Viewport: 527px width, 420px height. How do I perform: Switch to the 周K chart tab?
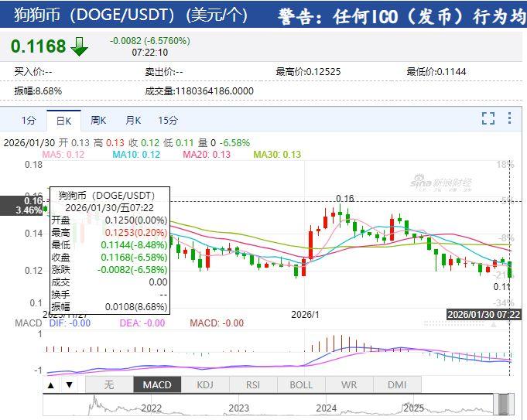tap(98, 120)
